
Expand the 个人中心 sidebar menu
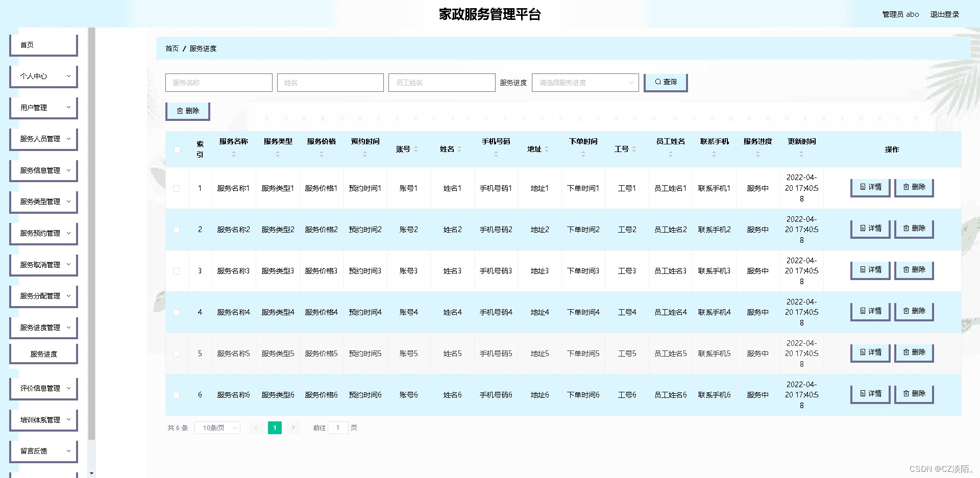(43, 76)
